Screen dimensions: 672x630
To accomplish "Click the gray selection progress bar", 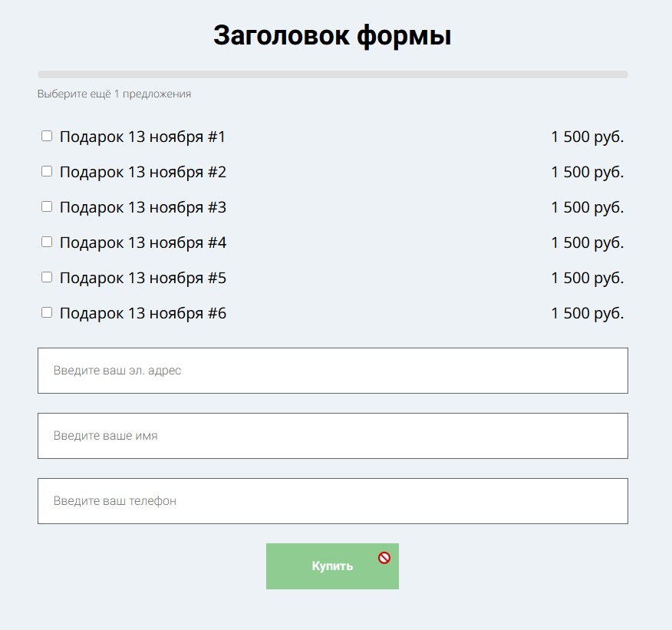I will coord(332,74).
